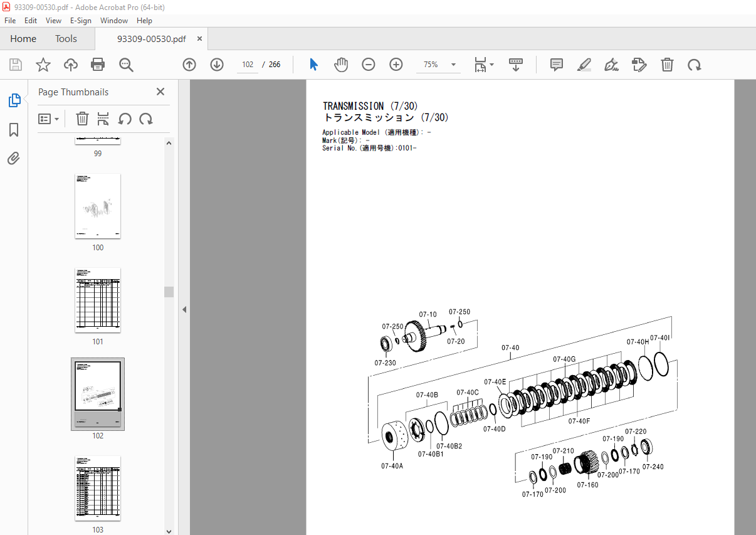Delete page with toolbar trash icon

click(x=668, y=65)
